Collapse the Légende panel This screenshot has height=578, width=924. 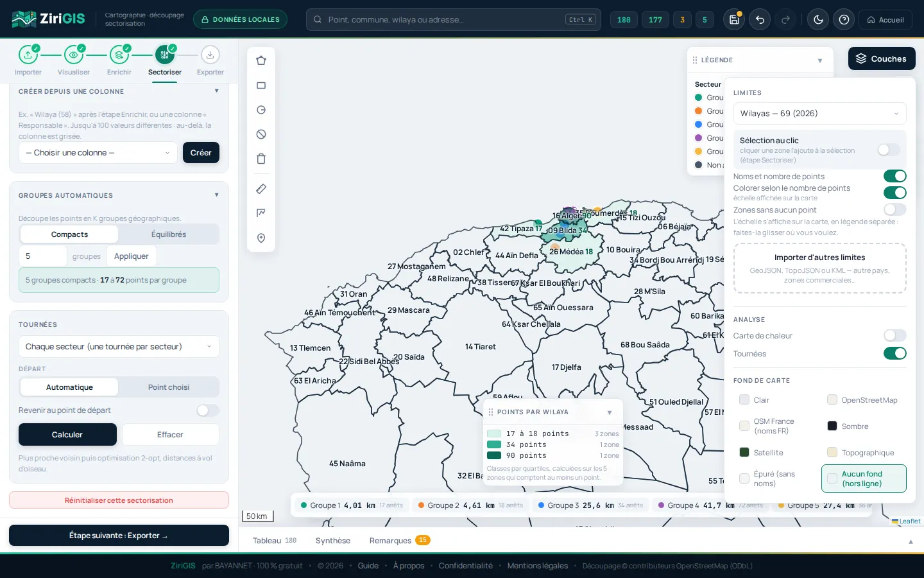pos(820,60)
